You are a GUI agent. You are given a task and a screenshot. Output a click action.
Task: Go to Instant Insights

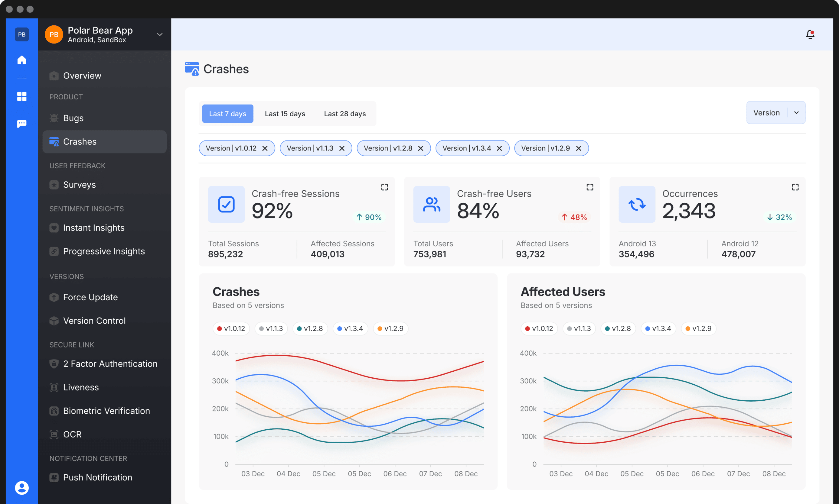click(x=93, y=228)
